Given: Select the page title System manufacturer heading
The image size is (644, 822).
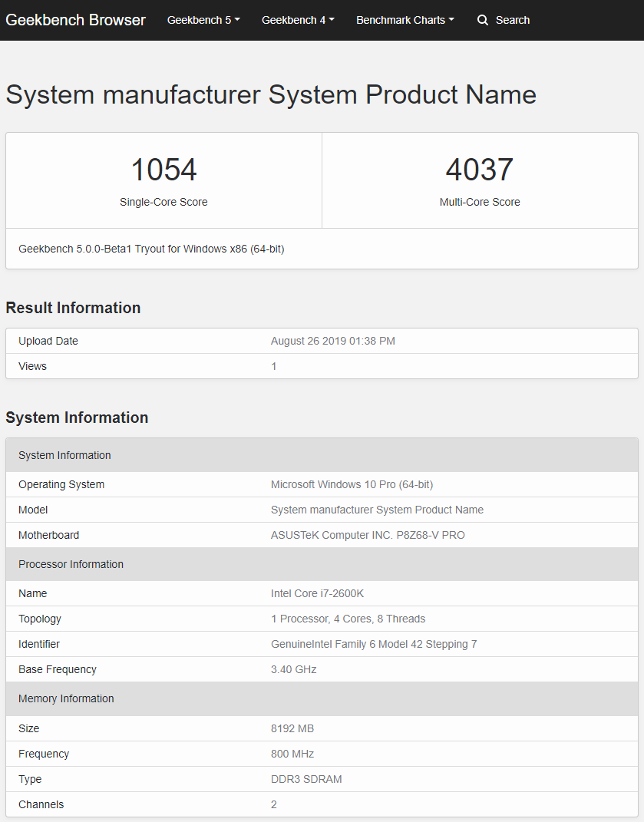Looking at the screenshot, I should coord(271,95).
